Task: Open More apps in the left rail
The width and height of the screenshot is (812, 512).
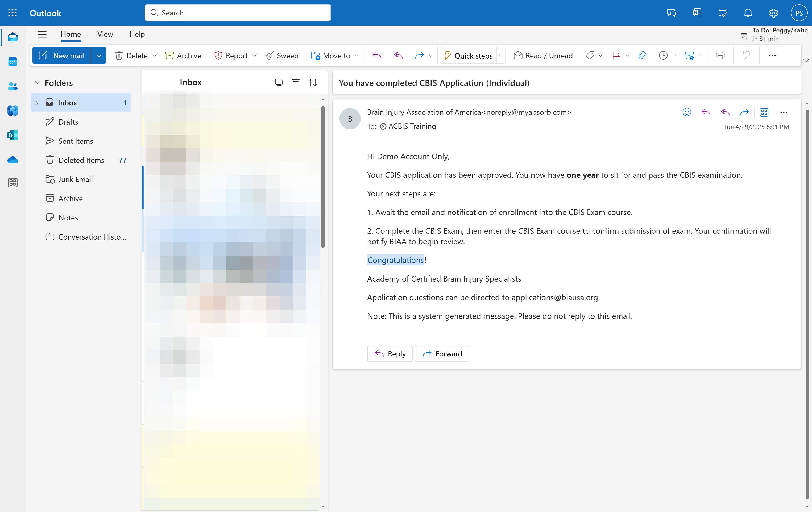Action: coord(13,183)
